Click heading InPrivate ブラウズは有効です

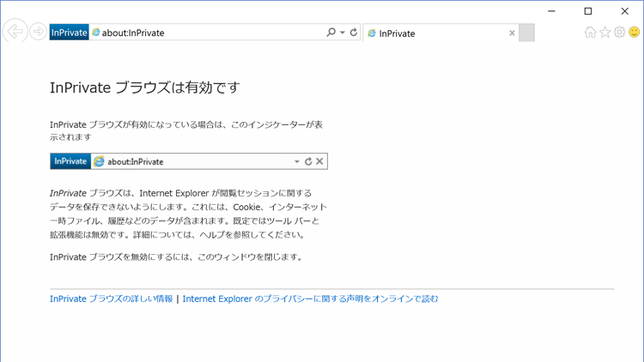tap(145, 87)
